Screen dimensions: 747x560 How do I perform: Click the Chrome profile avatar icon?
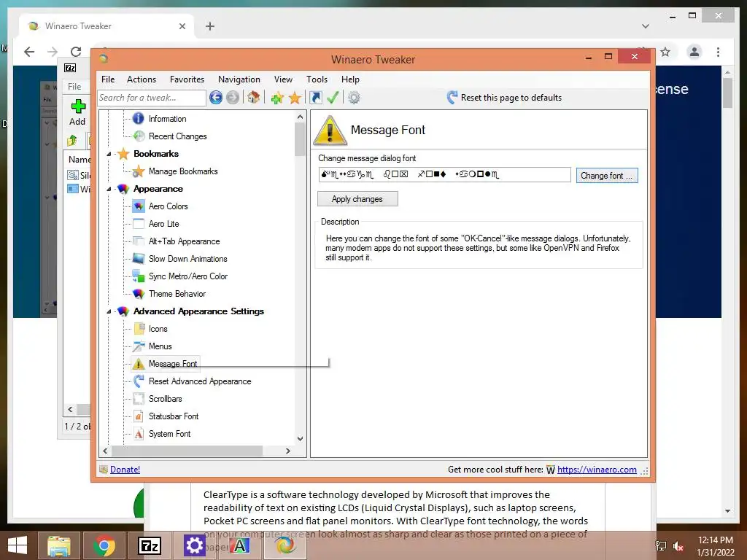coord(694,52)
